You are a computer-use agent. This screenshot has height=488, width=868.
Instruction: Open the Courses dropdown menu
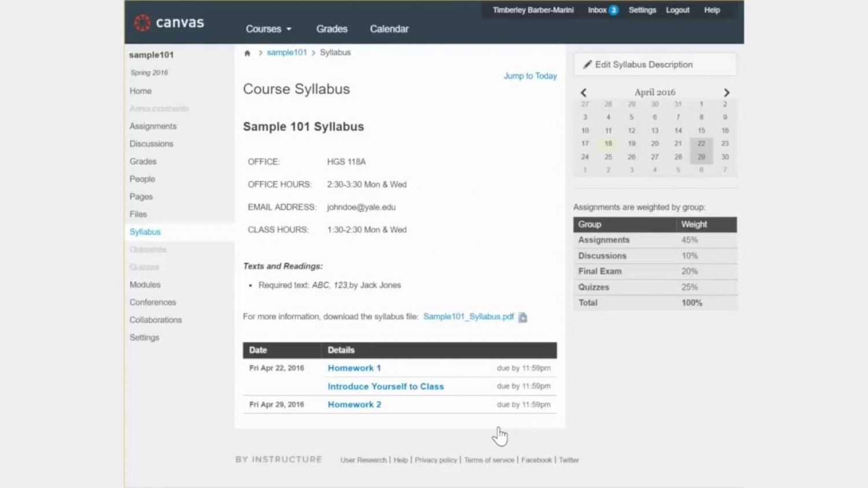(269, 29)
